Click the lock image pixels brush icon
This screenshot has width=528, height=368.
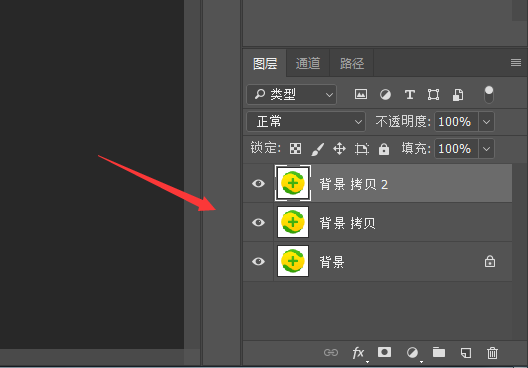pos(318,149)
